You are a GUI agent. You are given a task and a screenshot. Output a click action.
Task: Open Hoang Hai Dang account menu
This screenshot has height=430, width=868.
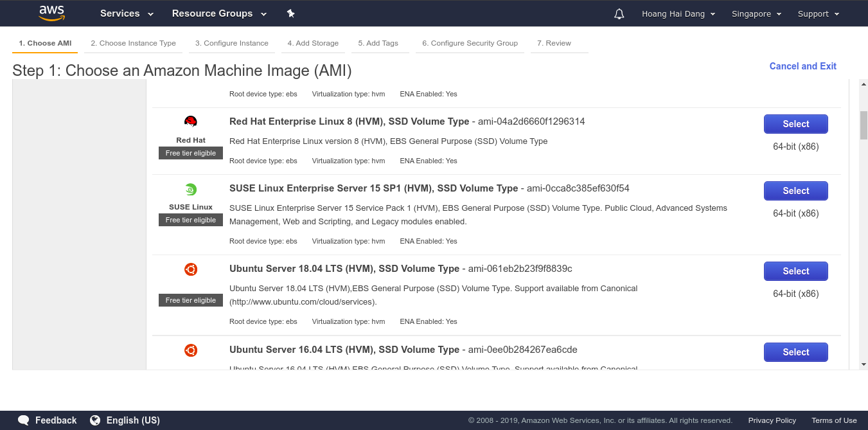coord(678,14)
